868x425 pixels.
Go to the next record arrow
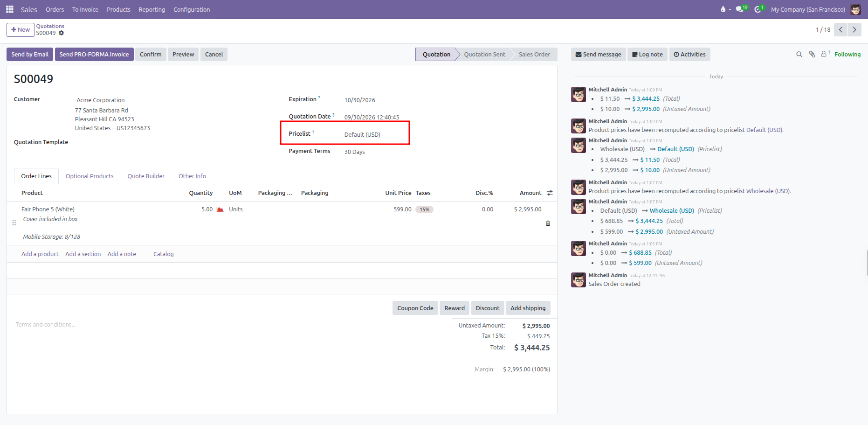854,29
